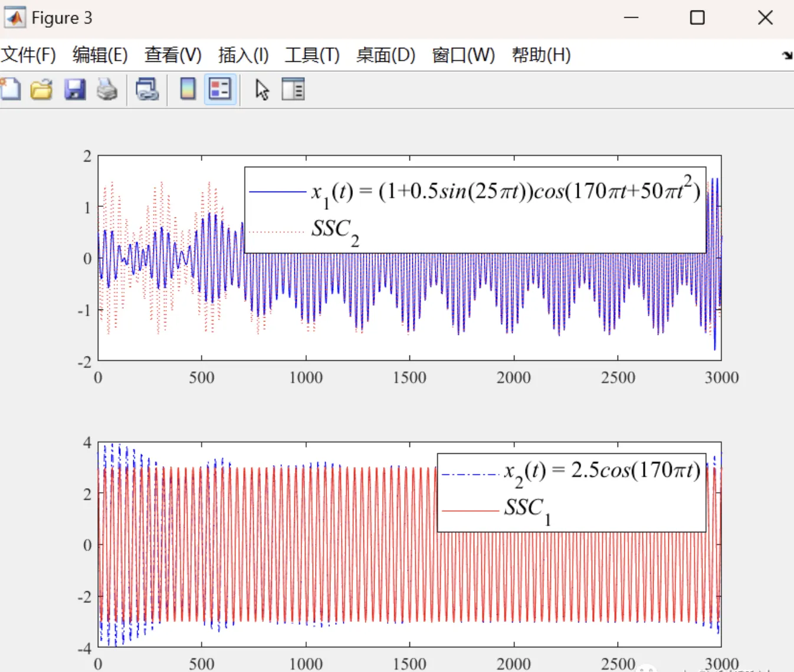
Task: Minimize the Figure 3 window
Action: click(631, 18)
